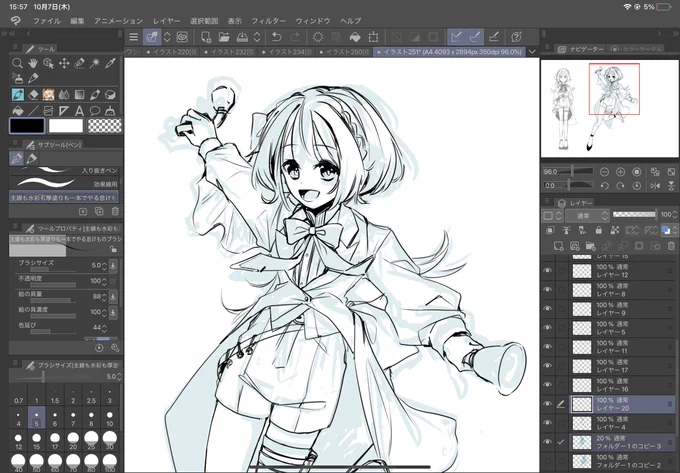Viewport: 680px width, 473px height.
Task: Open the document tab list chevron
Action: [532, 52]
